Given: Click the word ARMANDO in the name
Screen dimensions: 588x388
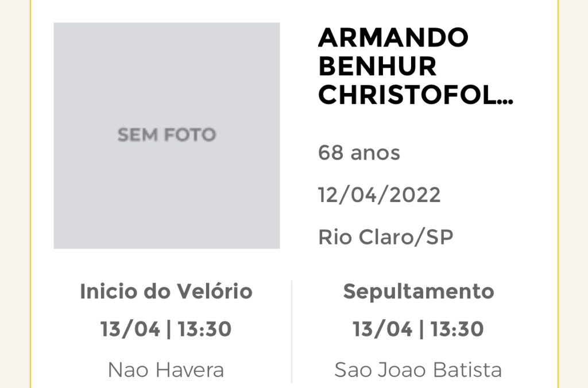Looking at the screenshot, I should [x=393, y=37].
